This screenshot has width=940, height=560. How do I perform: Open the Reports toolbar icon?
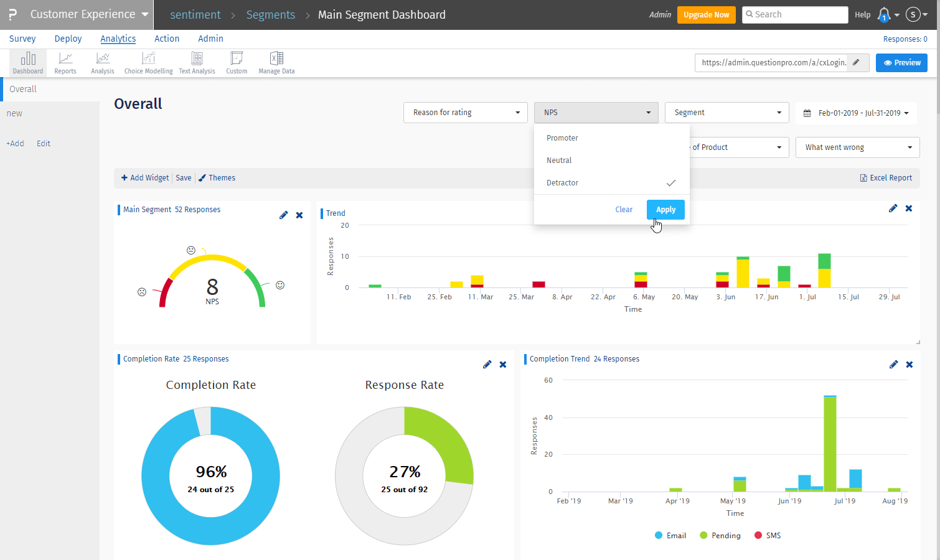click(65, 63)
